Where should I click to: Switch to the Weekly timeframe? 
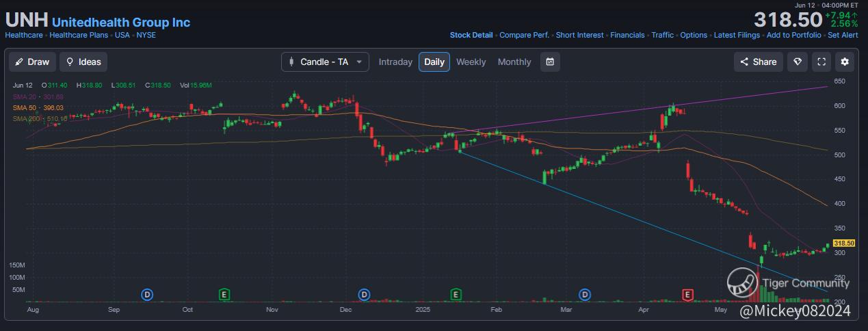coord(471,62)
